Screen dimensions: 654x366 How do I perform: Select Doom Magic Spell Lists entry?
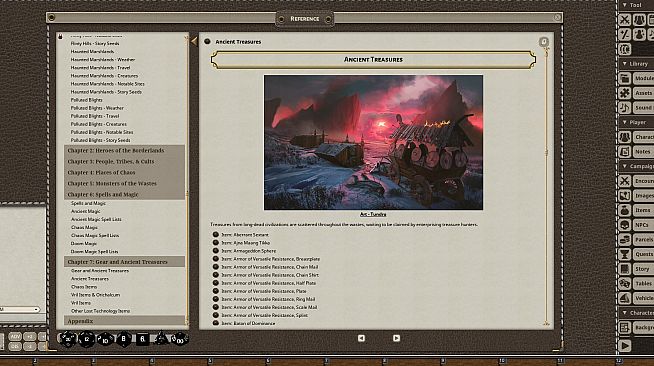pyautogui.click(x=95, y=251)
